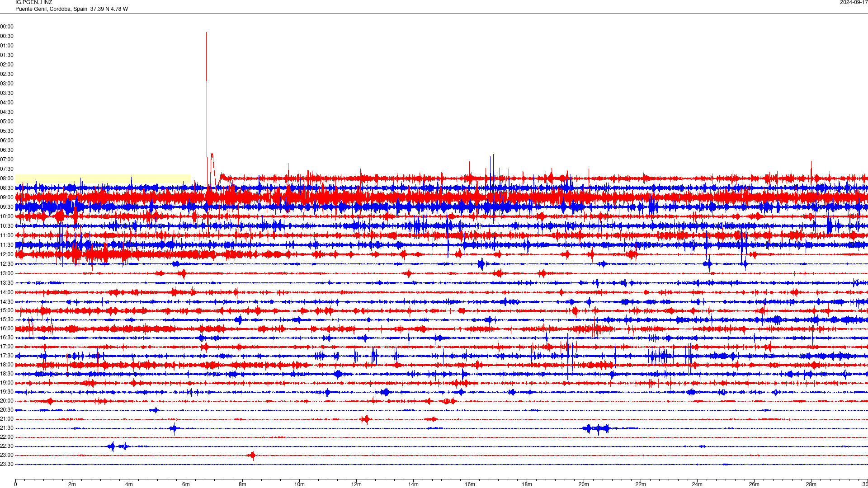The image size is (868, 488).
Task: Click the 6m mark on time axis
Action: 186,484
